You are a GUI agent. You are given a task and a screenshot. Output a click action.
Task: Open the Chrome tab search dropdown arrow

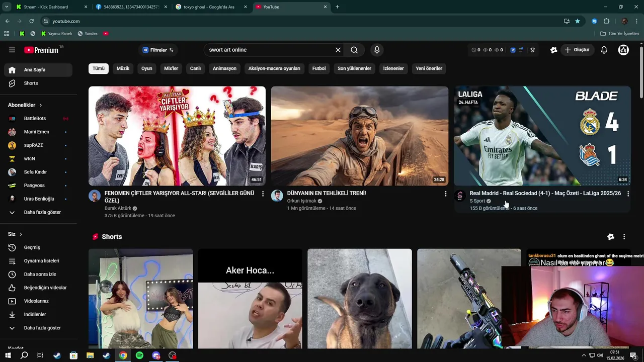[x=7, y=7]
